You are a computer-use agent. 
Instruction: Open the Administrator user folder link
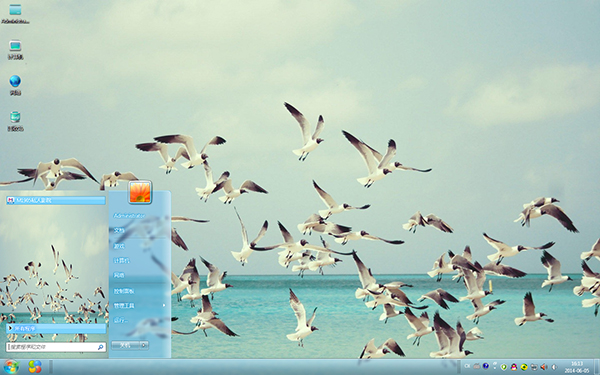click(x=129, y=216)
